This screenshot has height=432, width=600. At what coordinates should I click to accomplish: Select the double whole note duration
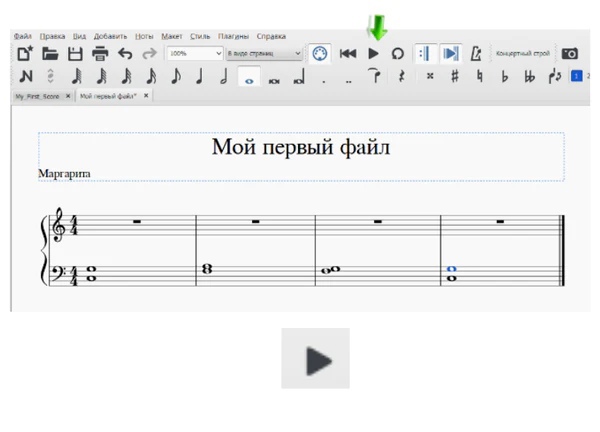274,81
